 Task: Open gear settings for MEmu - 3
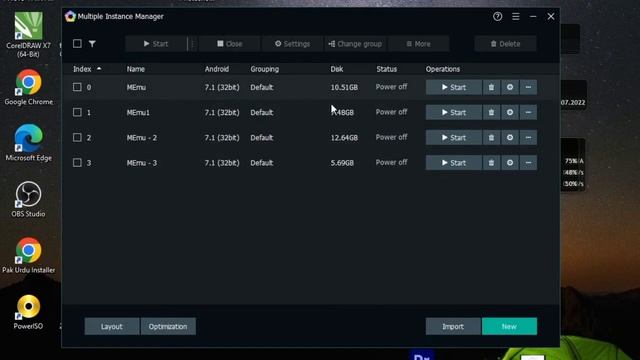click(510, 163)
